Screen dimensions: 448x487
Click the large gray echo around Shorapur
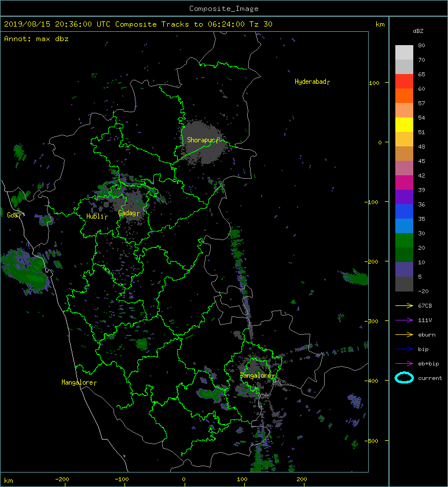203,142
